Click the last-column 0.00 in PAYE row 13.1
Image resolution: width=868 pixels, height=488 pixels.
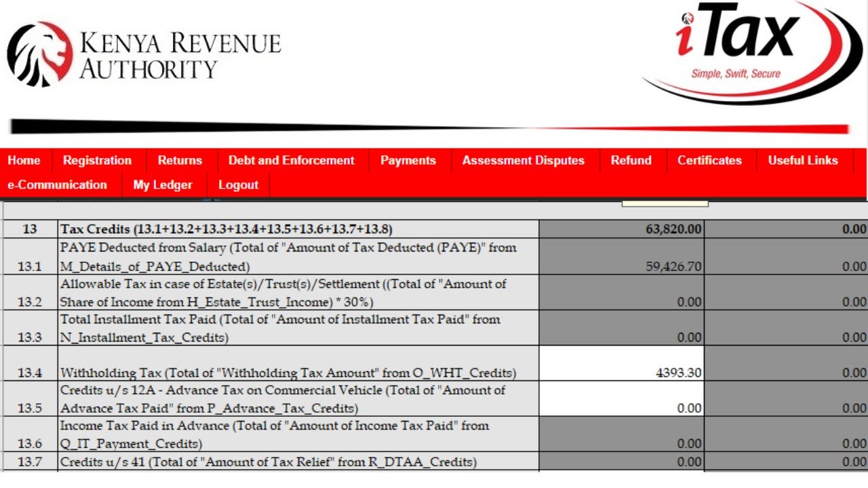[854, 267]
